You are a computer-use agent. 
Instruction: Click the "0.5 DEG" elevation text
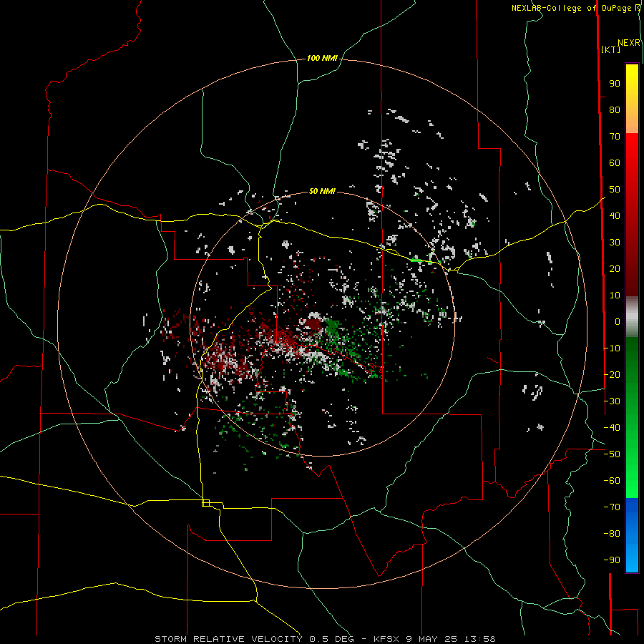[331, 639]
